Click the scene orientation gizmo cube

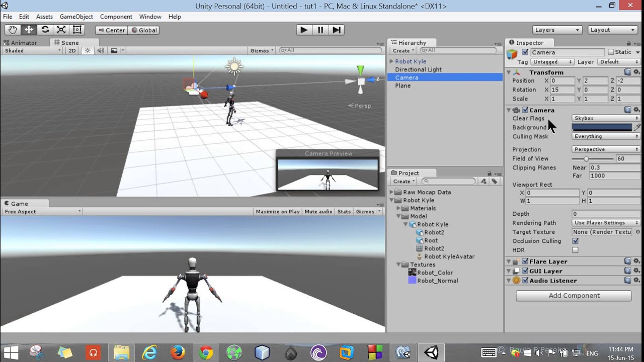click(x=361, y=81)
